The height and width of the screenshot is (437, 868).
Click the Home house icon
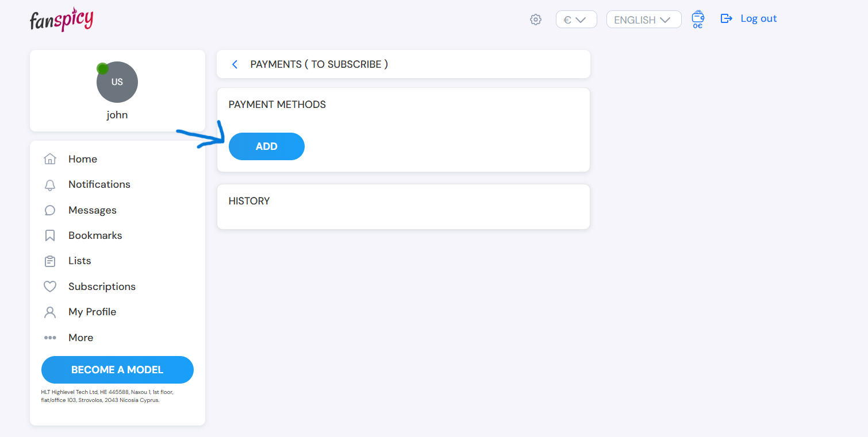click(50, 159)
